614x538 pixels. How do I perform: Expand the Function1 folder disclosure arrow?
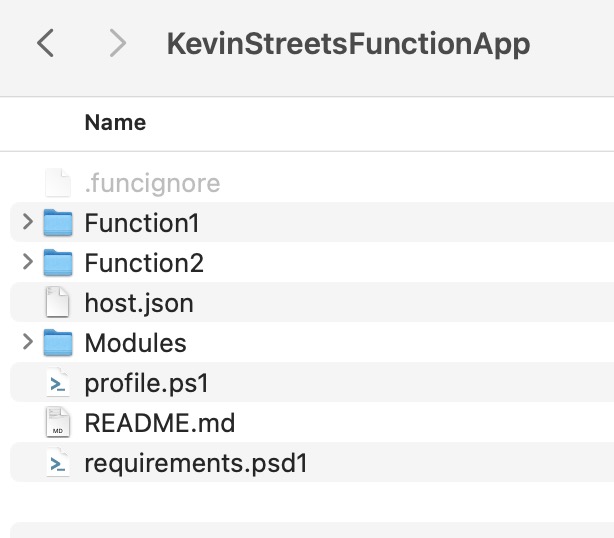(27, 222)
